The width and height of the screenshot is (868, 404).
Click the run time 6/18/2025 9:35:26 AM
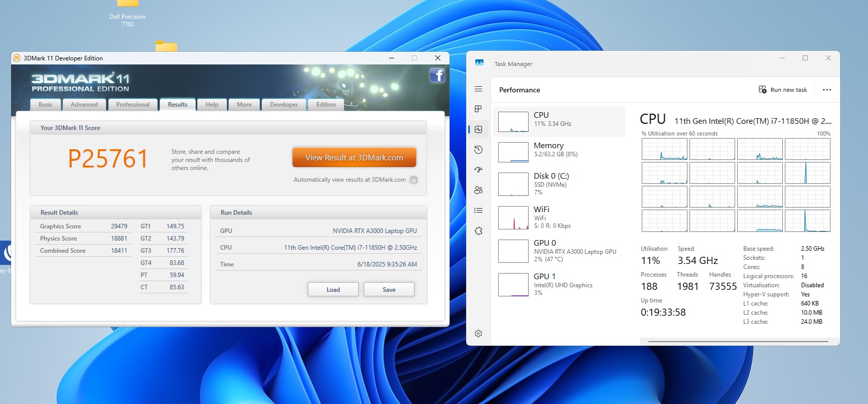(x=387, y=264)
